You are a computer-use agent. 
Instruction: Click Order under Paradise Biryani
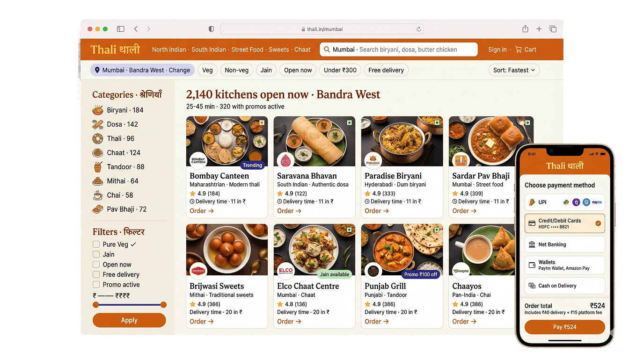[377, 211]
